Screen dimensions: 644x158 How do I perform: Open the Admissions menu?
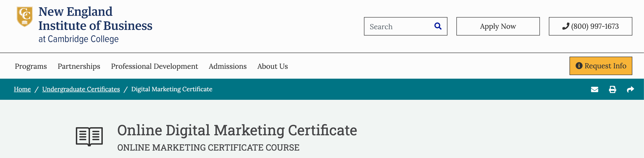tap(228, 66)
